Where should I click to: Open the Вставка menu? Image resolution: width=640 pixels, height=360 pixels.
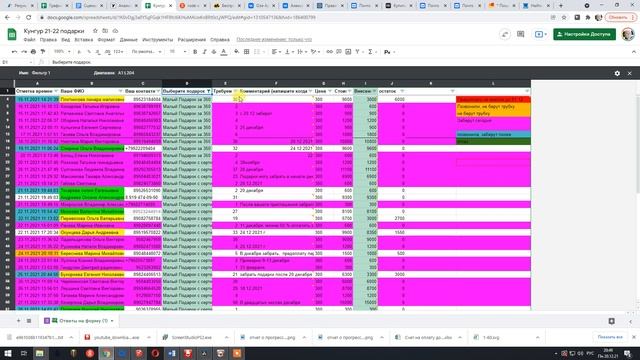click(84, 40)
